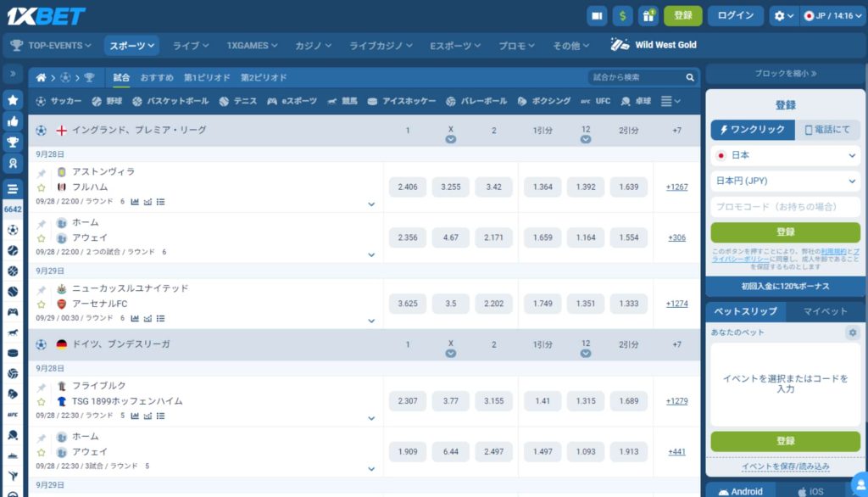Open the dollar payments icon in header
This screenshot has width=868, height=497.
point(623,15)
